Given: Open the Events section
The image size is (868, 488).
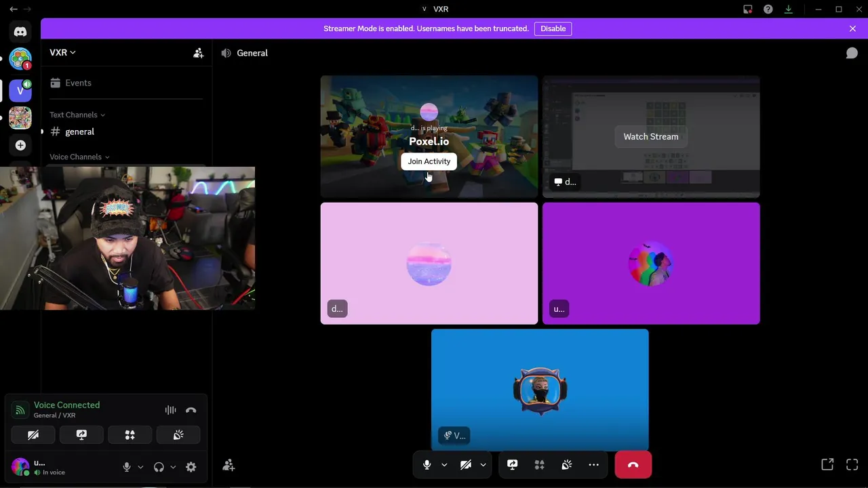Looking at the screenshot, I should [x=127, y=83].
